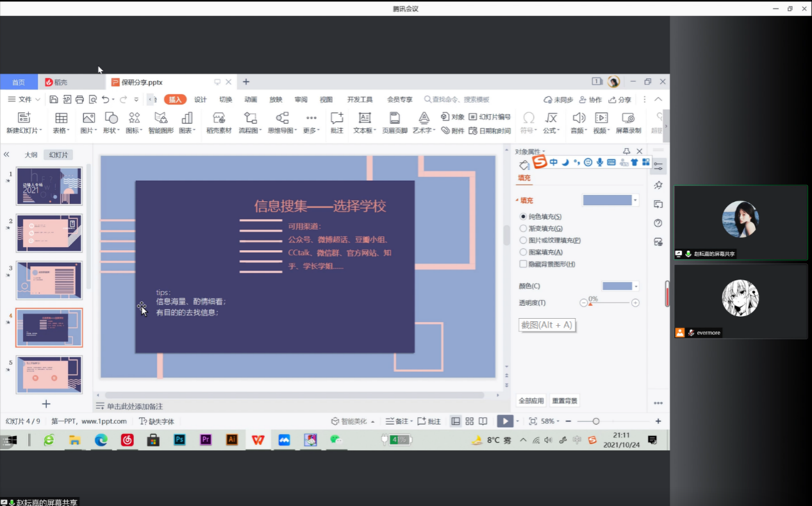Image resolution: width=812 pixels, height=506 pixels.
Task: Click the 文本框 text box icon
Action: click(365, 118)
